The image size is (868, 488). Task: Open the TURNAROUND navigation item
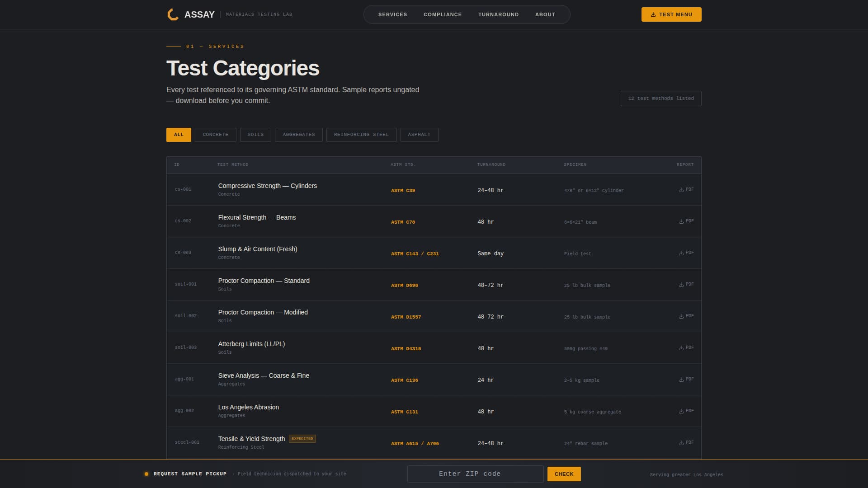point(498,14)
